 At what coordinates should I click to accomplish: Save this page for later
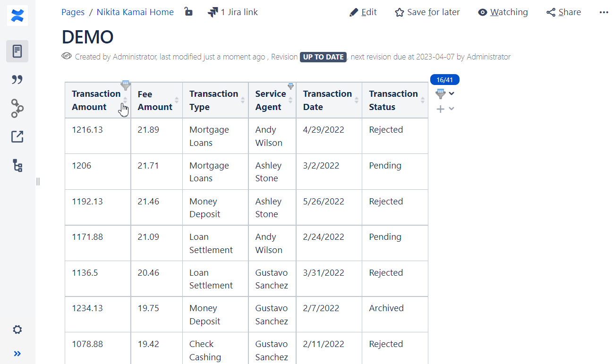(x=427, y=12)
